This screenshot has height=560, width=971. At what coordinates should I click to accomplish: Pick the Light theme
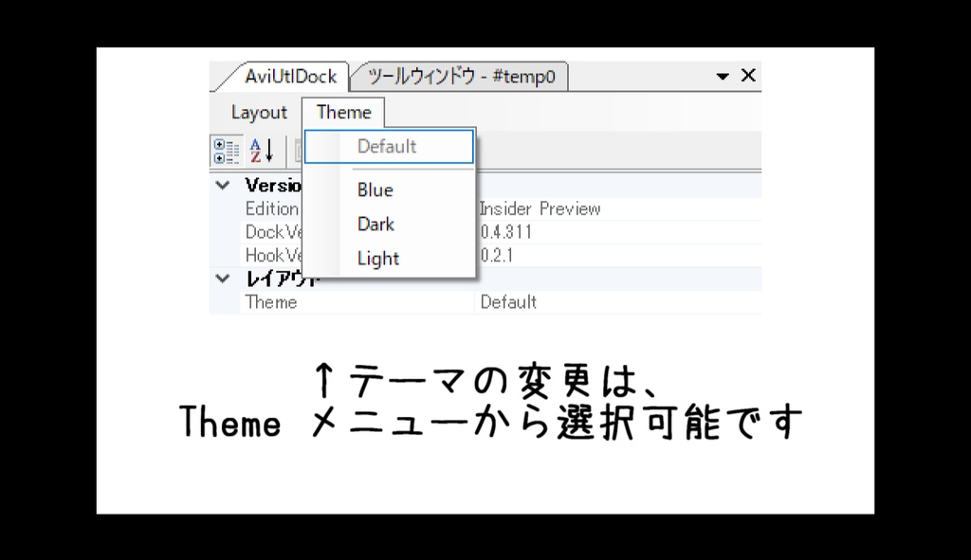coord(377,258)
